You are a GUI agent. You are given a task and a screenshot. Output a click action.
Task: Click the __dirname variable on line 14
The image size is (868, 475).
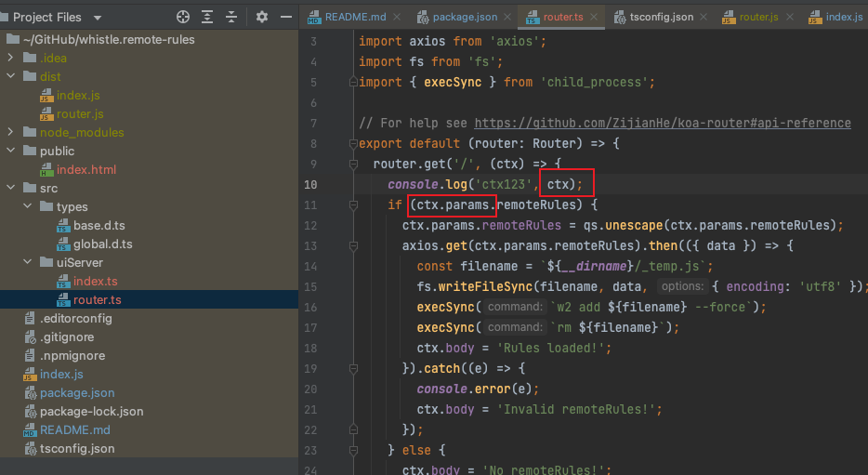(x=594, y=266)
